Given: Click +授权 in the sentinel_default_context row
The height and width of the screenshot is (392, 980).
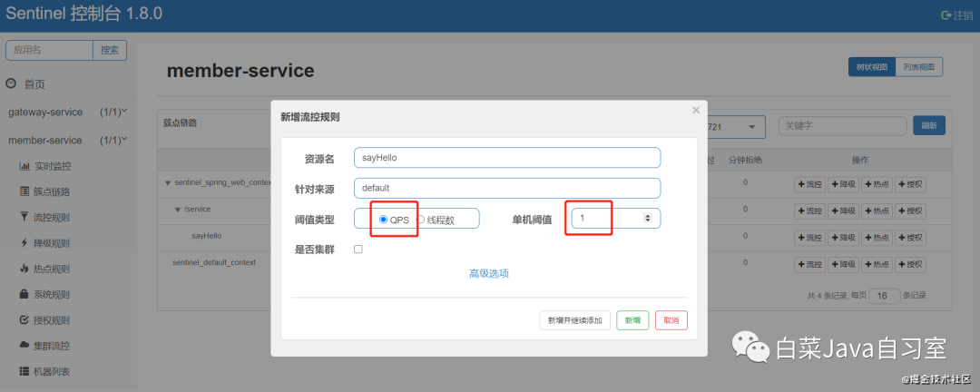Looking at the screenshot, I should pos(911,264).
